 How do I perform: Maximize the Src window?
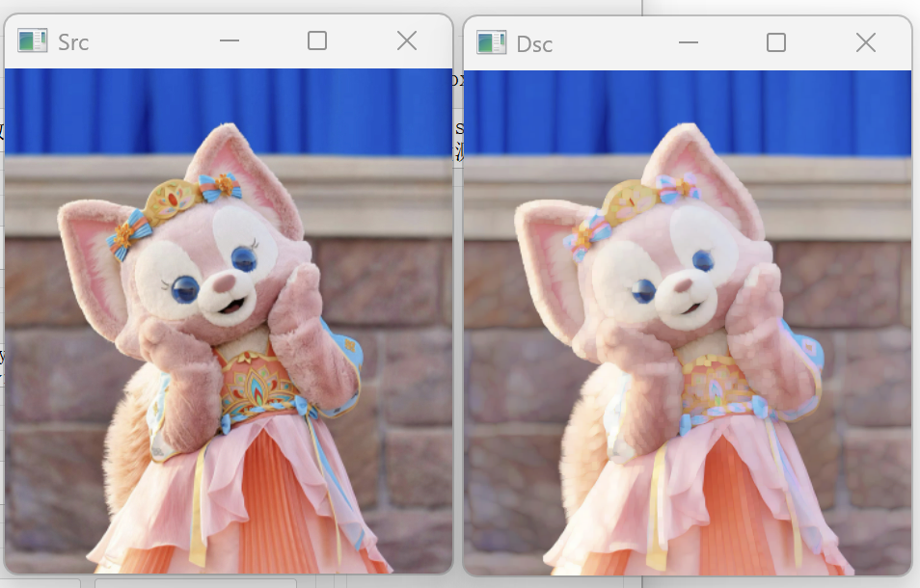pyautogui.click(x=317, y=41)
